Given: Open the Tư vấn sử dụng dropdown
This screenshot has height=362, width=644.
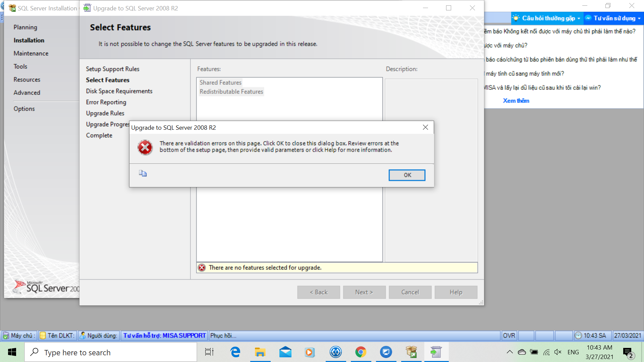Looking at the screenshot, I should (x=613, y=18).
